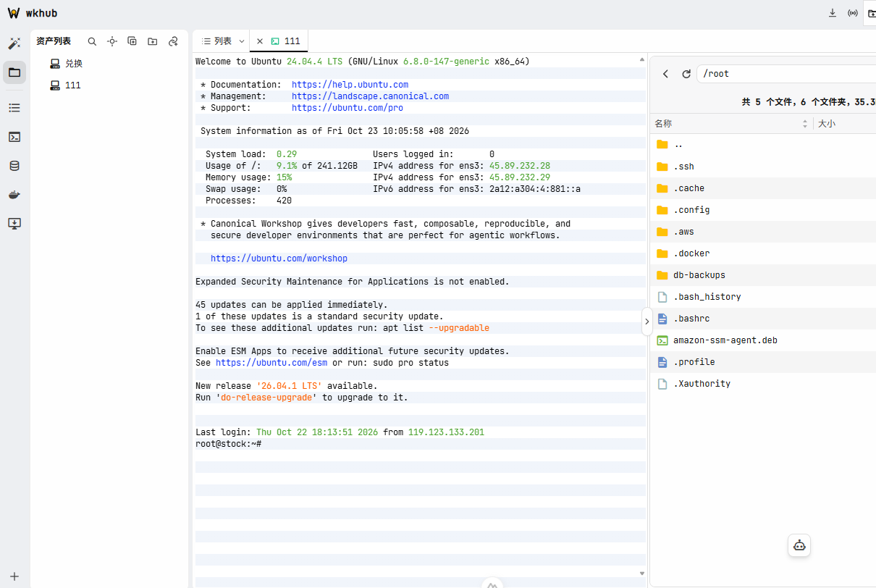Click the login IP 119.123.133.201
Screen dimensions: 876x588
coord(446,432)
